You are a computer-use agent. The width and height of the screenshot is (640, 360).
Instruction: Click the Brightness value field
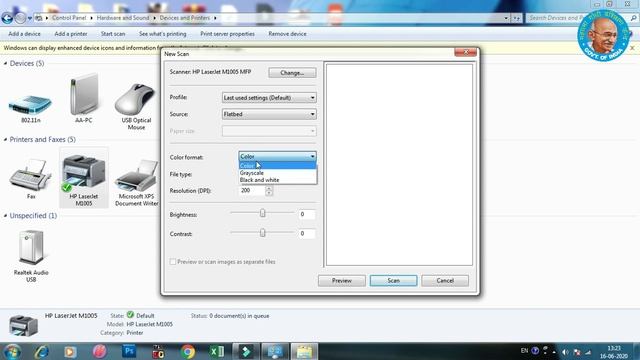click(307, 214)
